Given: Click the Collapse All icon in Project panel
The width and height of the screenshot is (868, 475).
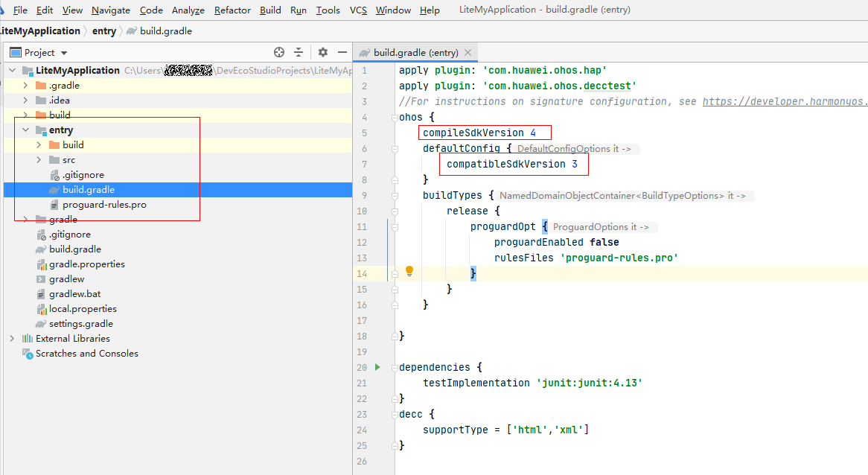Looking at the screenshot, I should tap(299, 52).
